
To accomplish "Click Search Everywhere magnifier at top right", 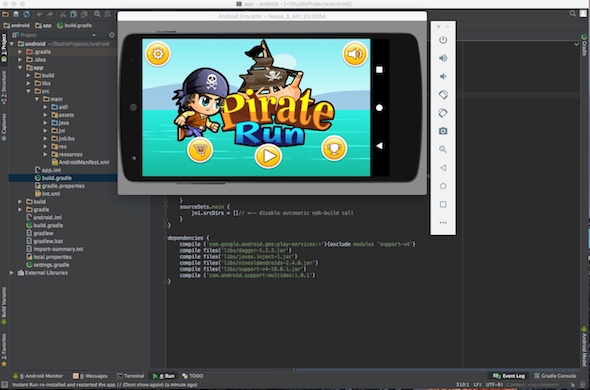I will click(x=573, y=14).
